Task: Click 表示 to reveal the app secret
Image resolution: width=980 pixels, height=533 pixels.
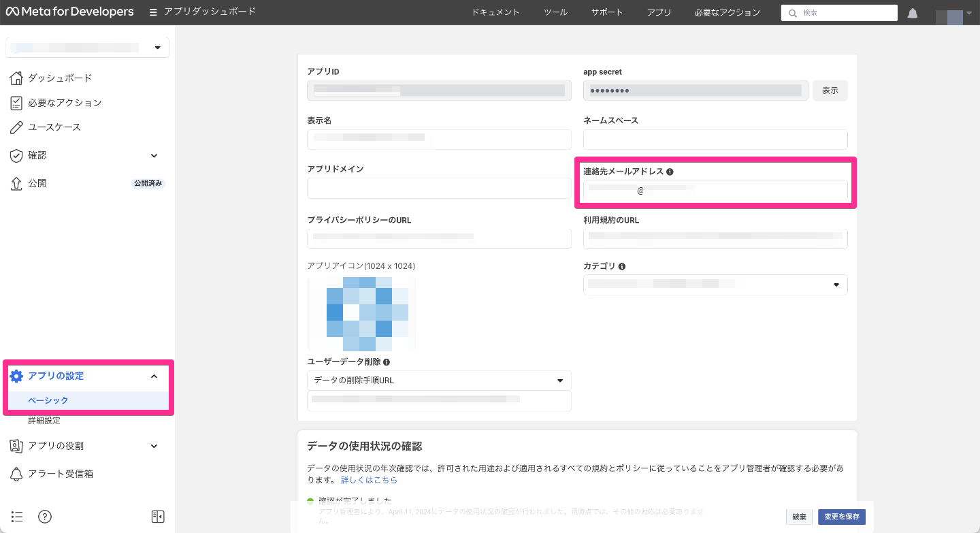Action: pos(830,91)
